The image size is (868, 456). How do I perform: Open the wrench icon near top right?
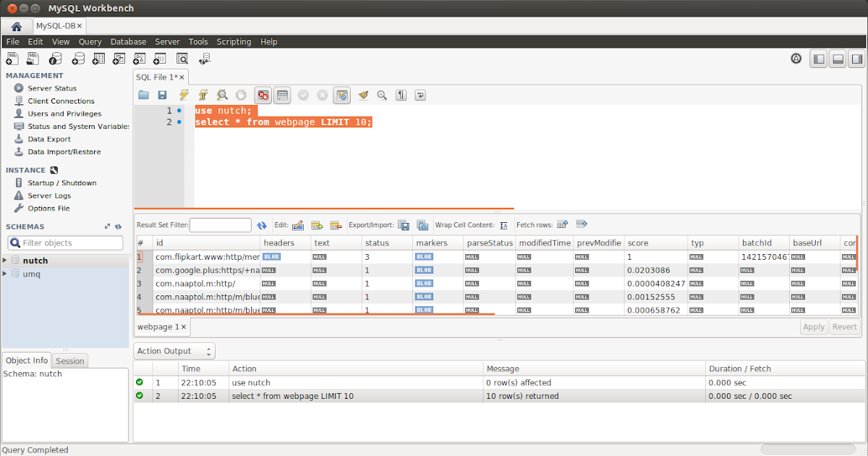point(796,59)
